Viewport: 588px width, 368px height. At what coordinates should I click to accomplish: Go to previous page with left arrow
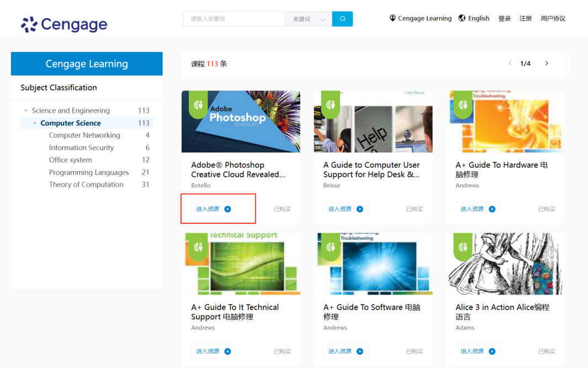coord(510,64)
